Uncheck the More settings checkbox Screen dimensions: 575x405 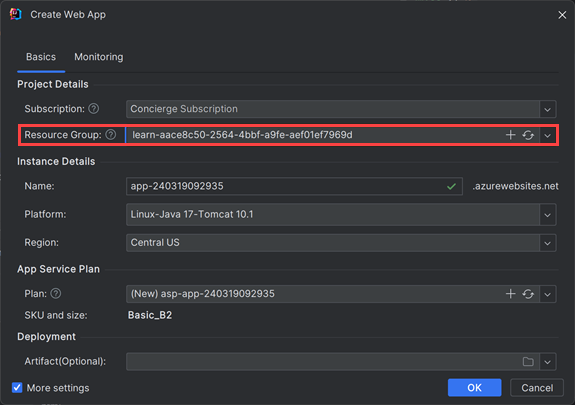point(17,388)
